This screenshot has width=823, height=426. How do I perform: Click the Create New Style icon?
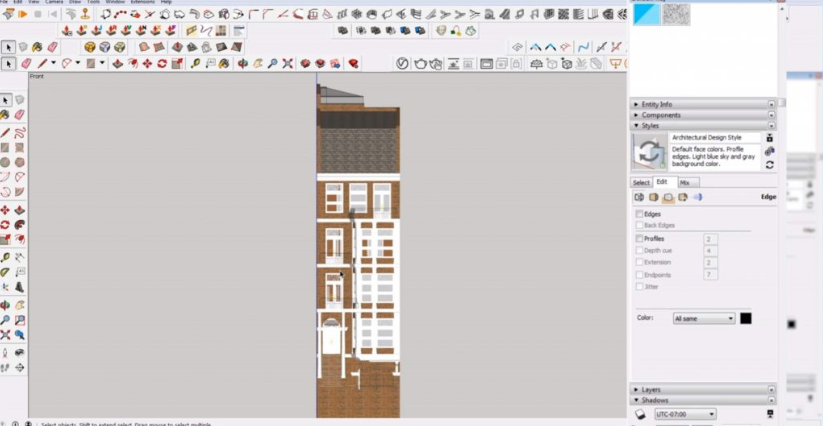[x=769, y=151]
